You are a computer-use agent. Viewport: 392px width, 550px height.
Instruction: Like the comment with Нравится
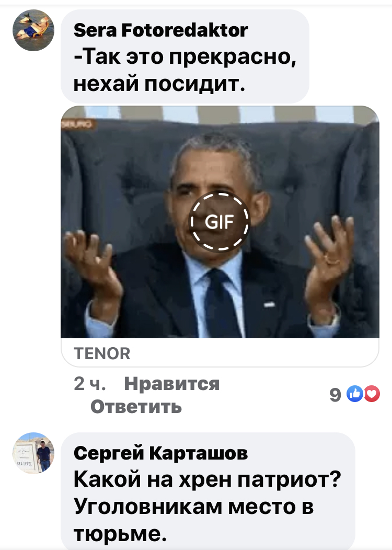click(x=172, y=383)
